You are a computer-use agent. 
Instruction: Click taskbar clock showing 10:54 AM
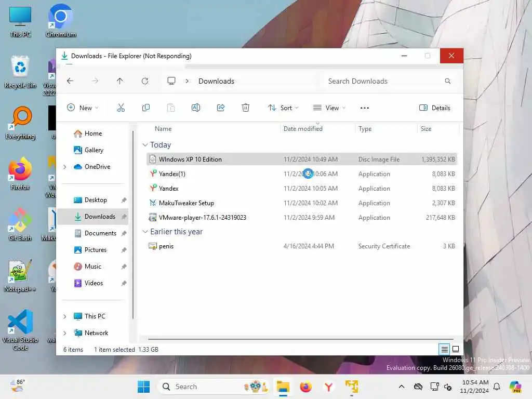(x=475, y=387)
